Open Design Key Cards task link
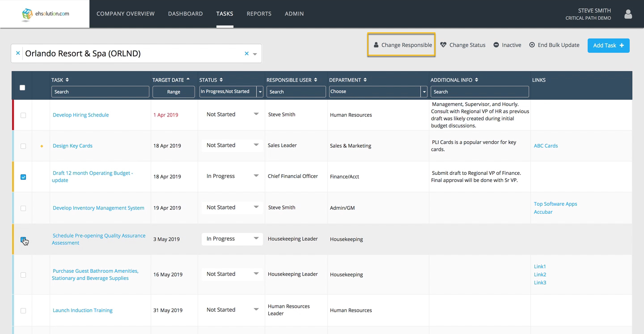This screenshot has width=644, height=334. (72, 146)
